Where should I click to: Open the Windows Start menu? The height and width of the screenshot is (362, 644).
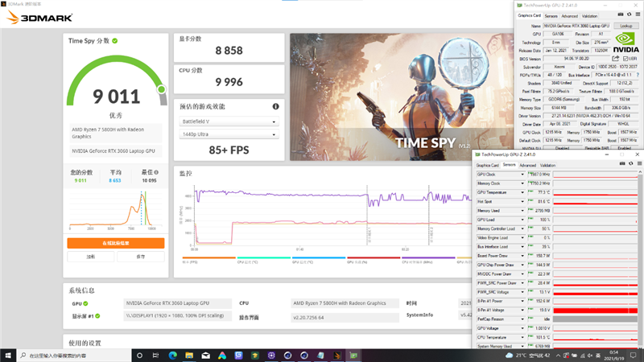click(x=8, y=356)
